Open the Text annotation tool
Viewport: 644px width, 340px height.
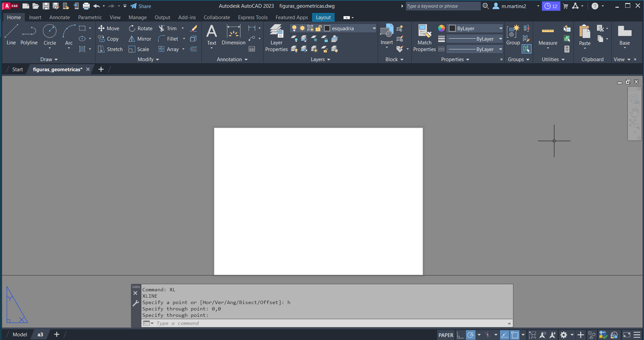(212, 35)
